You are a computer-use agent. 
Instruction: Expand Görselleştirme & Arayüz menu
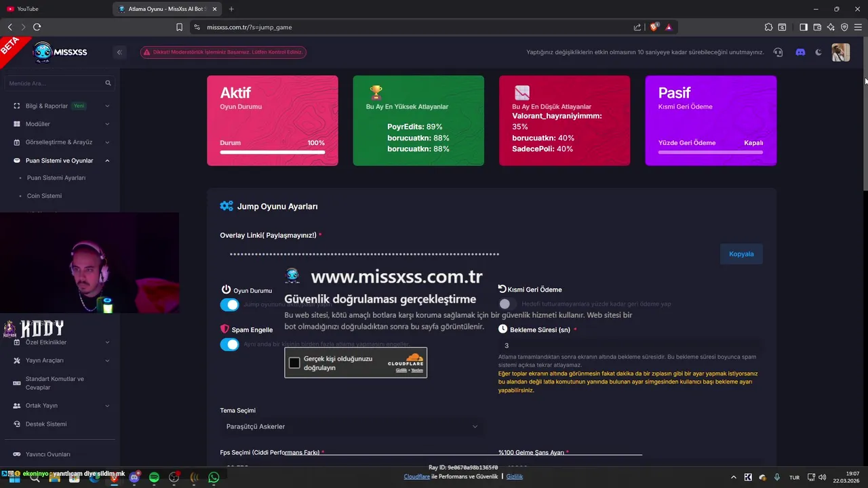(62, 142)
